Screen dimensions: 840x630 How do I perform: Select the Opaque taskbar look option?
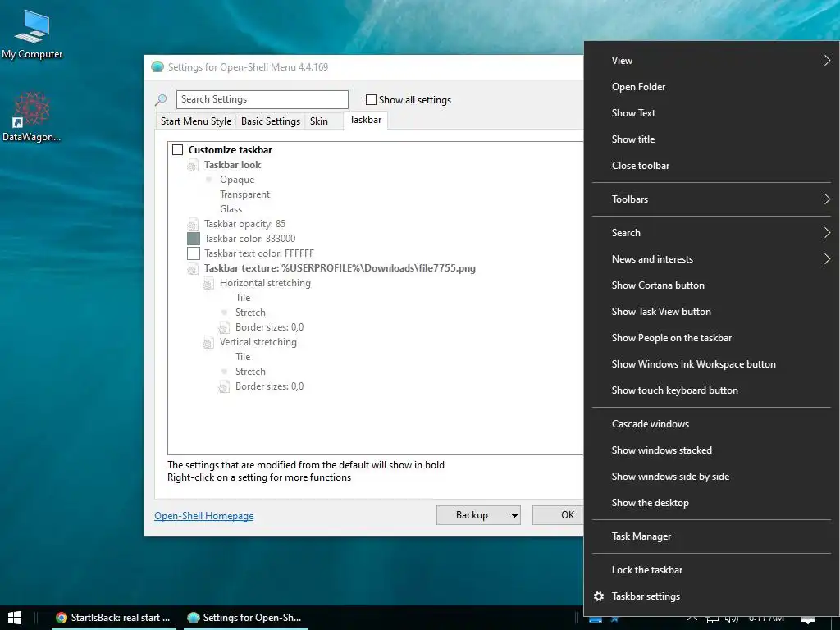tap(237, 180)
